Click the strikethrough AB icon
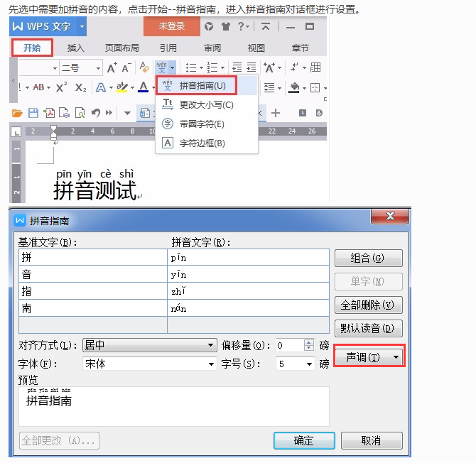This screenshot has width=476, height=463. tap(38, 87)
